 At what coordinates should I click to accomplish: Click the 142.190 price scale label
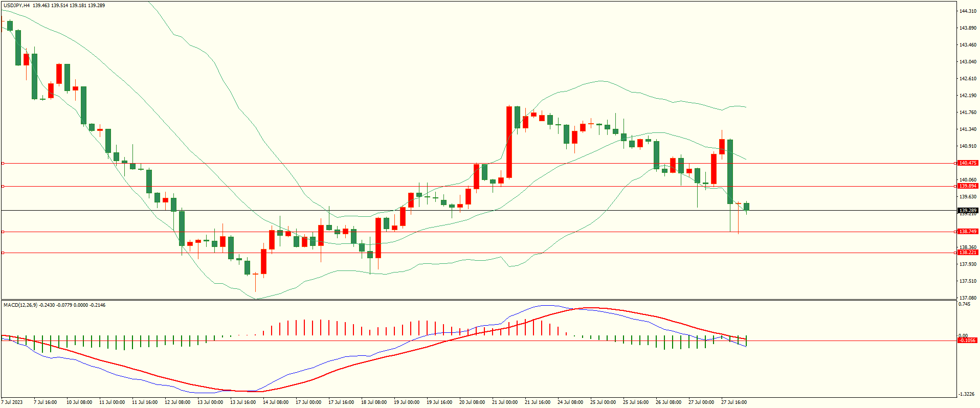pos(968,96)
